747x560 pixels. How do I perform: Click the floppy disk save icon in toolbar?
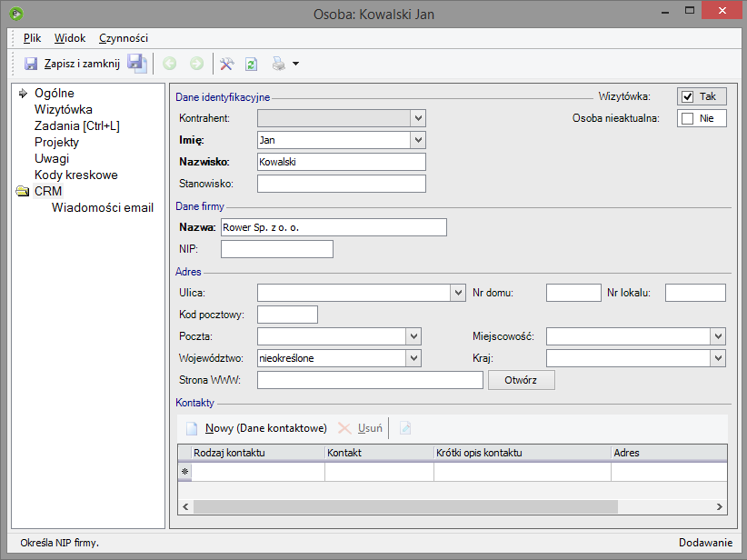[31, 64]
